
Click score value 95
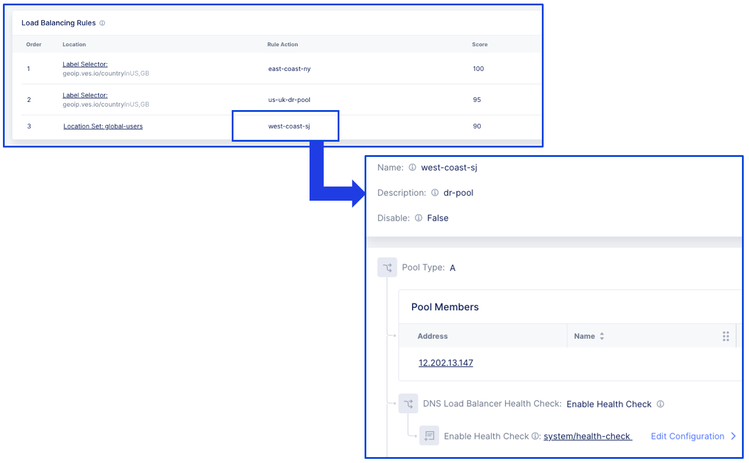(x=477, y=100)
